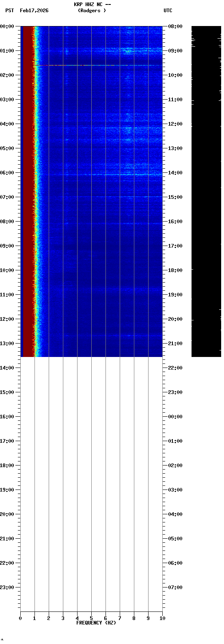
Task: Select the 09:00 UTC axis label
Action: [x=175, y=51]
